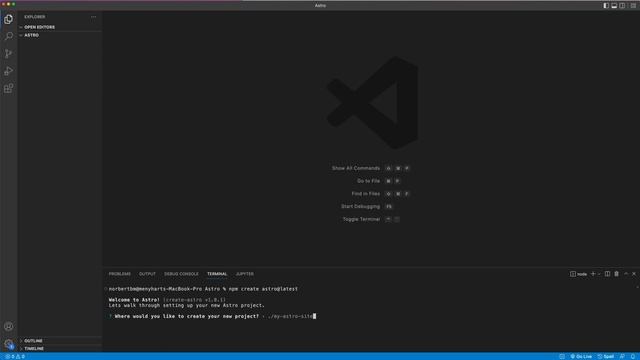Click the Welcome to Astro terminal line
Screen dimensions: 640x360
tap(167, 300)
